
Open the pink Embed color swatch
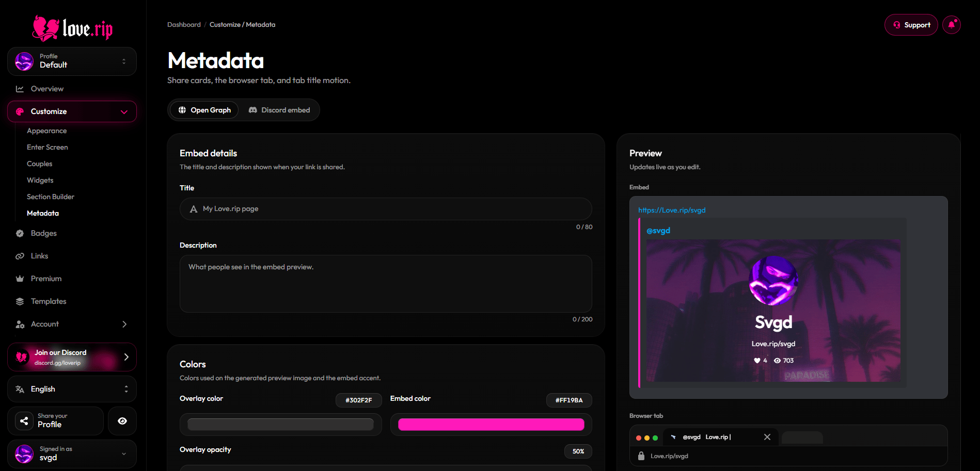coord(491,425)
